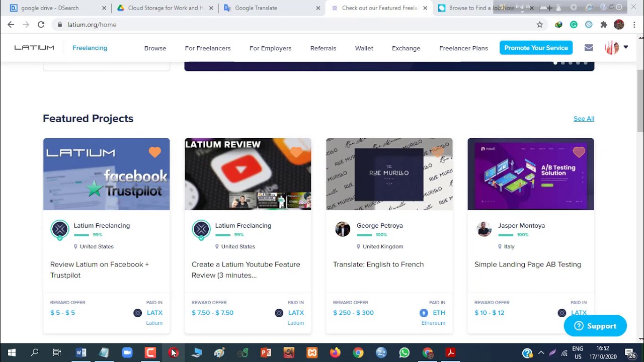
Task: Show hidden system tray icons
Action: (x=541, y=353)
